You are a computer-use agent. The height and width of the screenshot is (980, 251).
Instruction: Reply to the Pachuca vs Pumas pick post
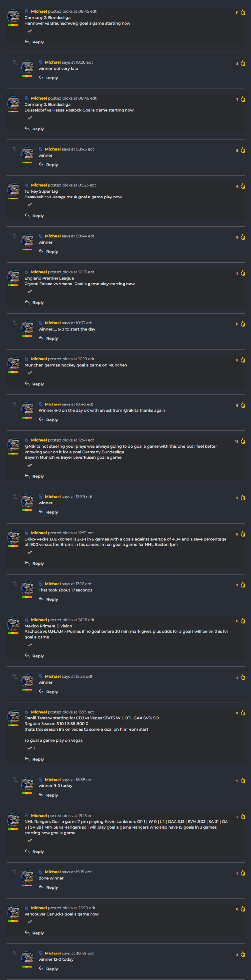point(34,656)
